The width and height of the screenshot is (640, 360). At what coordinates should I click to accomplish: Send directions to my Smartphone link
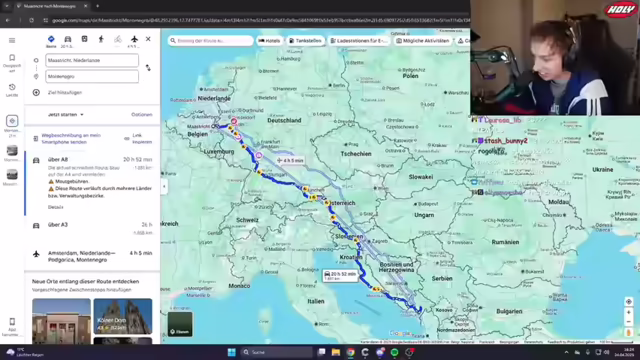71,139
